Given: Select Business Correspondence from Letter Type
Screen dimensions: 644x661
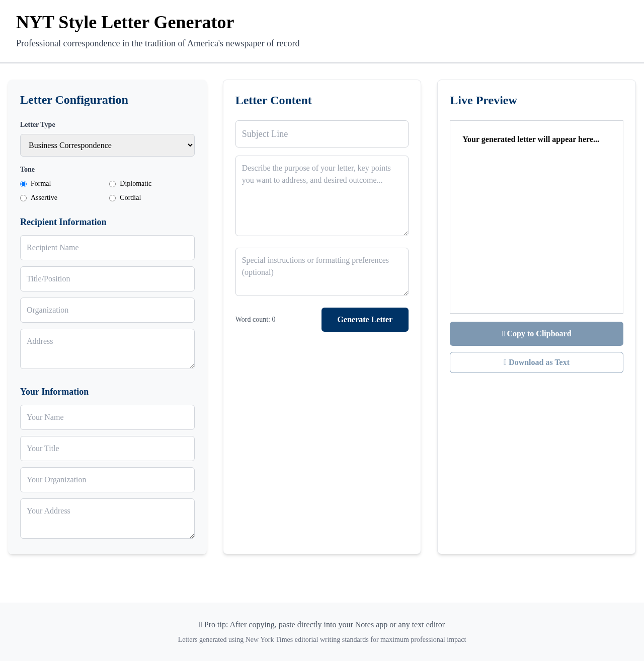Looking at the screenshot, I should pos(107,145).
